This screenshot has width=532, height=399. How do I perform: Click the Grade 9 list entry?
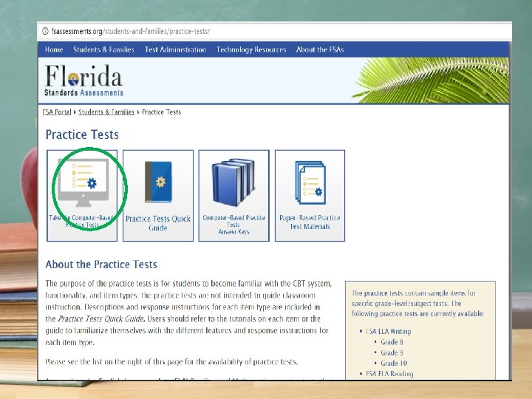(x=392, y=352)
